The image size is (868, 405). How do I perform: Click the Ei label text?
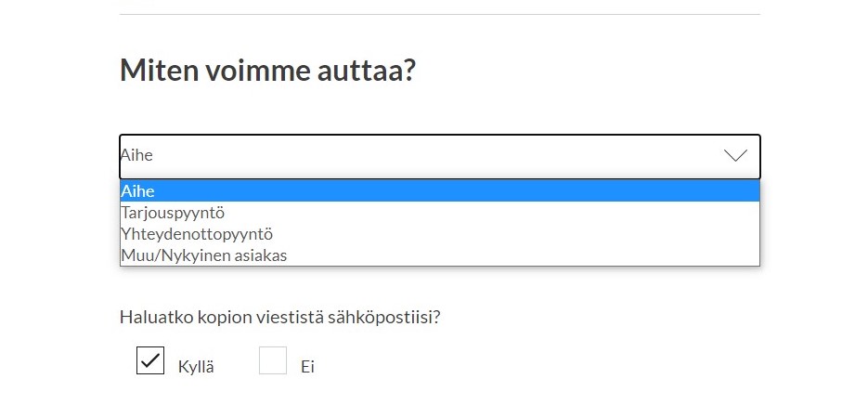[308, 367]
